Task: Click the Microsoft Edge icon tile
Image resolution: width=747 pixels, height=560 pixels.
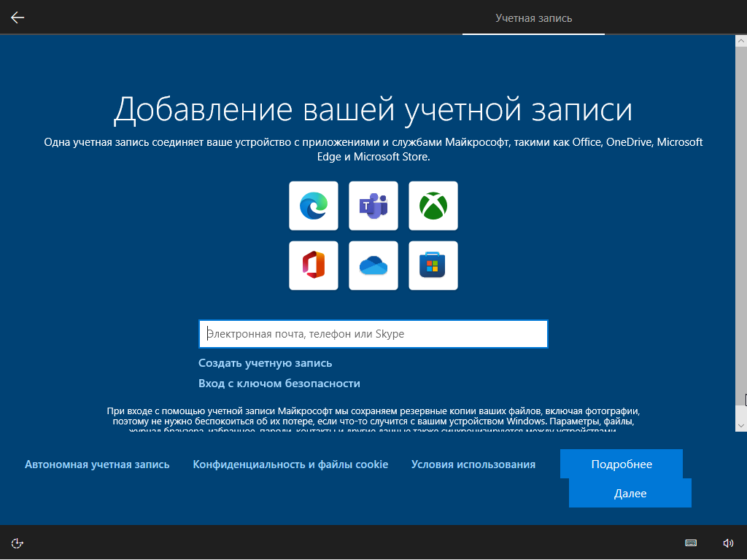Action: coord(314,206)
